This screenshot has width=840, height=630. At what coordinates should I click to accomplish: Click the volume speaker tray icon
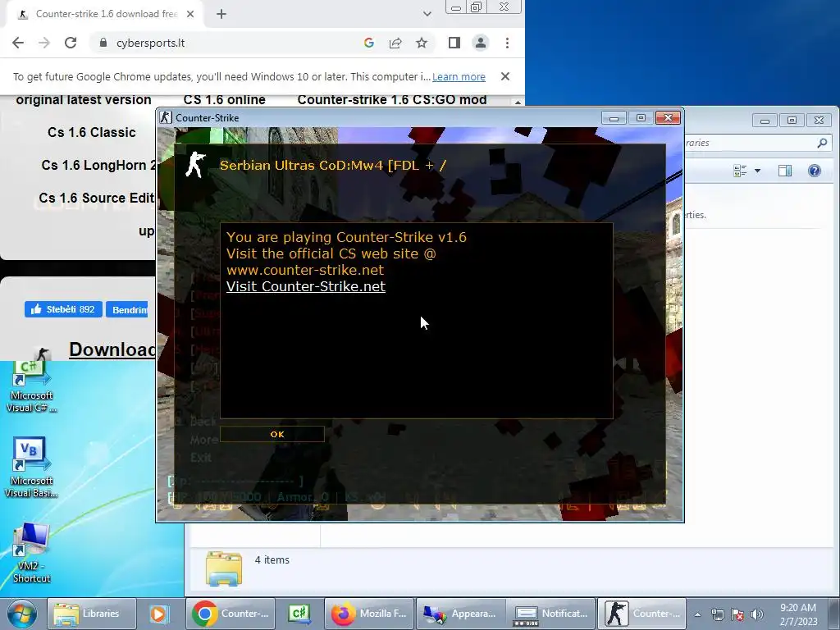pyautogui.click(x=756, y=614)
